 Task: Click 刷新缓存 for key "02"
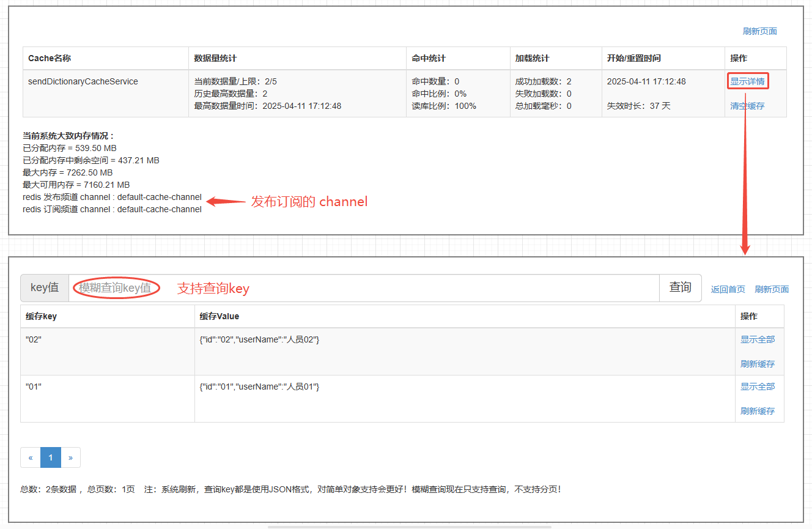click(x=758, y=364)
